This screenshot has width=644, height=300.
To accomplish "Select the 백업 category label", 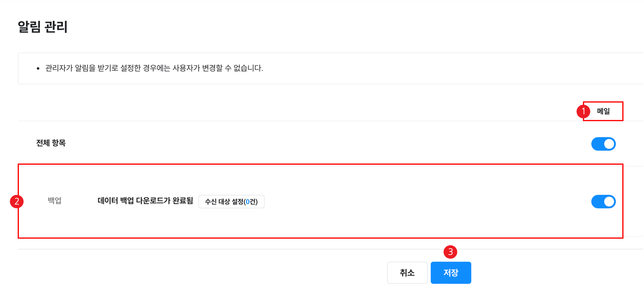I will tap(54, 200).
